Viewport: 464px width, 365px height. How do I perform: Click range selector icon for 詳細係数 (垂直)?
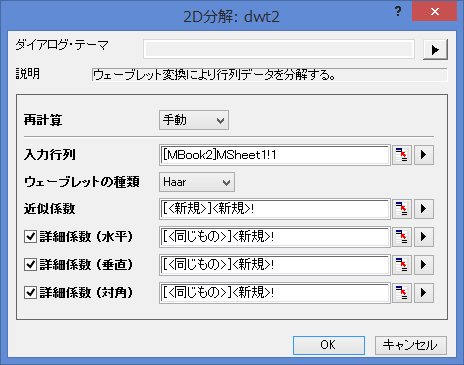tap(402, 265)
